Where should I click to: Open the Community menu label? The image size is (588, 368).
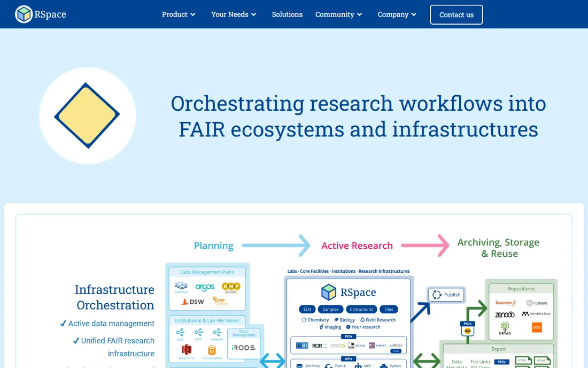click(x=335, y=14)
